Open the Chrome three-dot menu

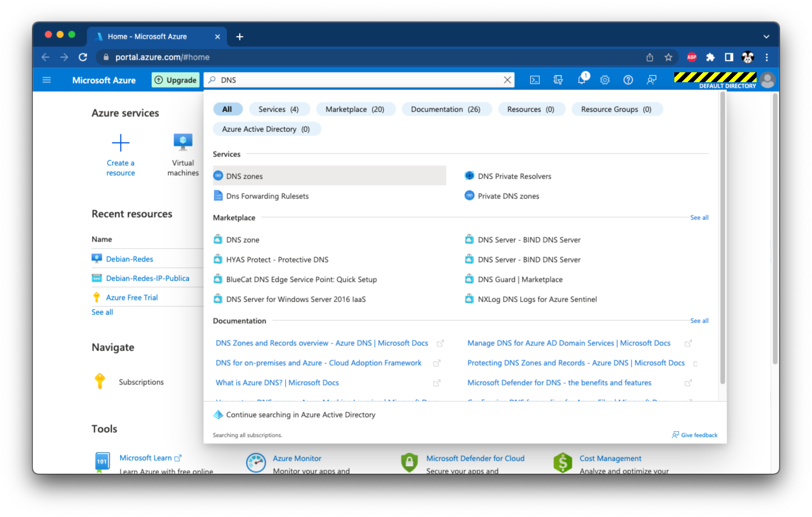point(766,57)
